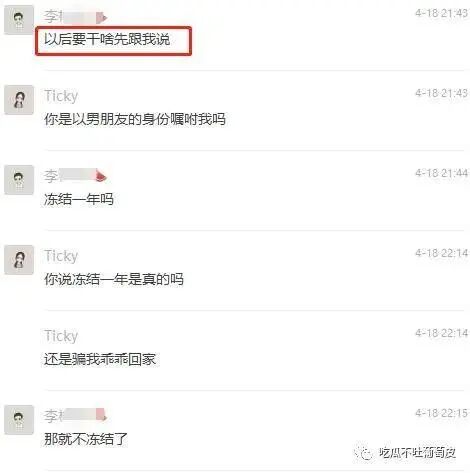Click the WeChat logo in the watermark

pos(364,453)
